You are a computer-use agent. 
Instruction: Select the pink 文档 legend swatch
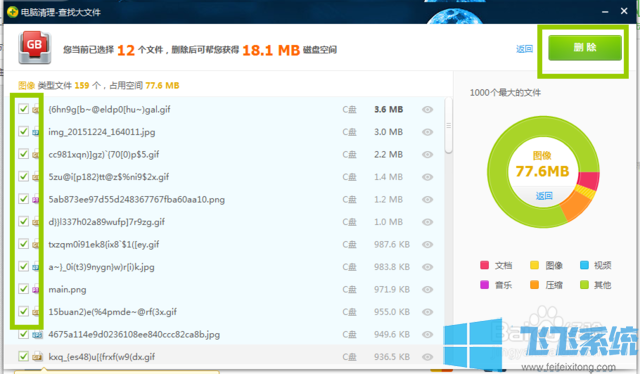484,265
